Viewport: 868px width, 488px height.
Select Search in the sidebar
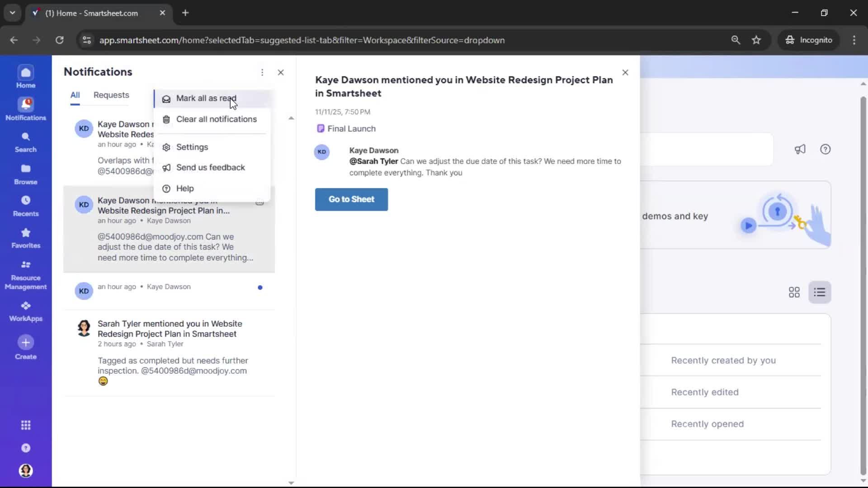point(25,141)
